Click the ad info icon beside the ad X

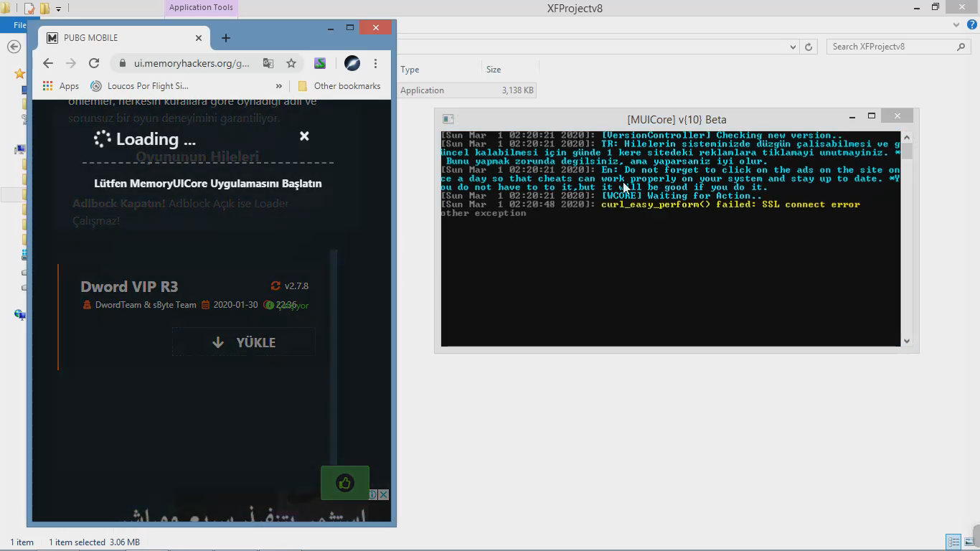coord(373,494)
